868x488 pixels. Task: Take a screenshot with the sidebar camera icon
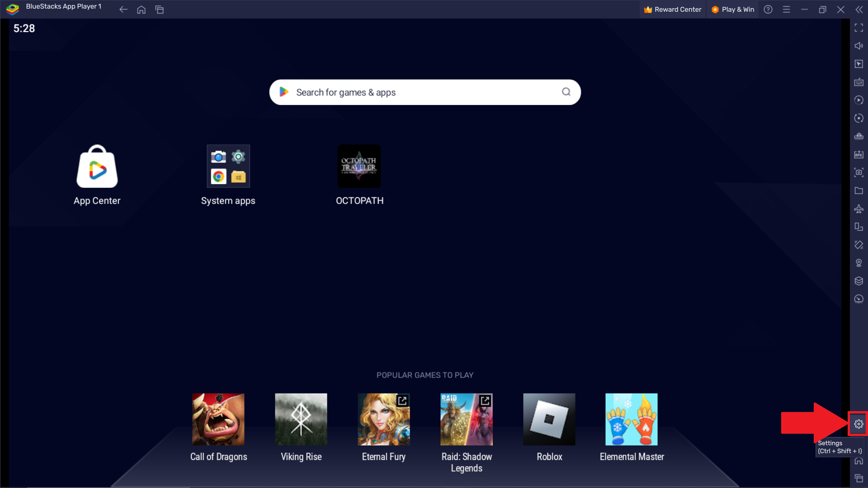pyautogui.click(x=859, y=172)
